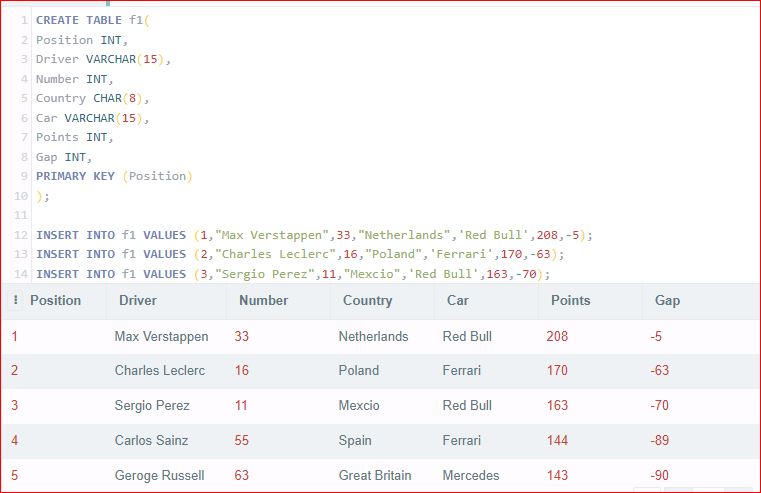Select the points value 208
The height and width of the screenshot is (493, 761).
coord(557,336)
